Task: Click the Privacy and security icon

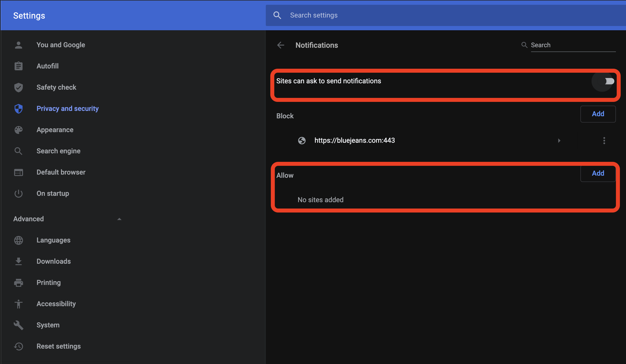Action: pos(18,108)
